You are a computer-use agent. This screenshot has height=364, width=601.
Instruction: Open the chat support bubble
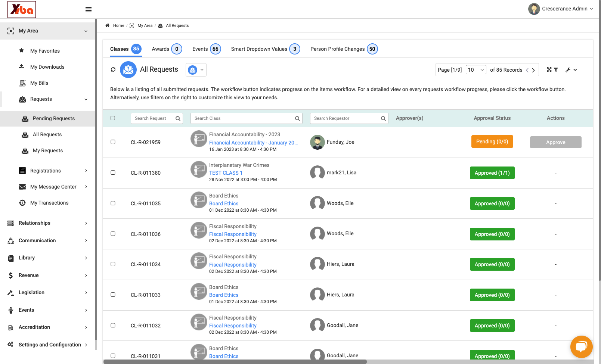(x=581, y=347)
